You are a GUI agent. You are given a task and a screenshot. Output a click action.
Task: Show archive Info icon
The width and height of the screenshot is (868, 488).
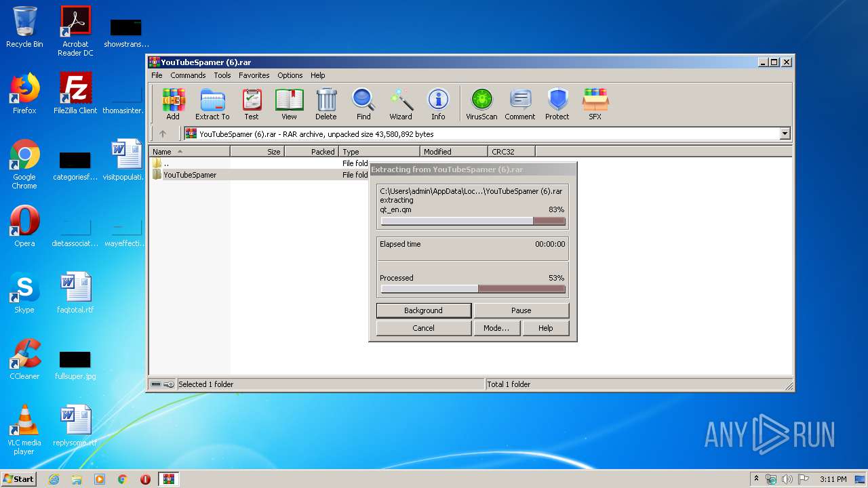[438, 104]
